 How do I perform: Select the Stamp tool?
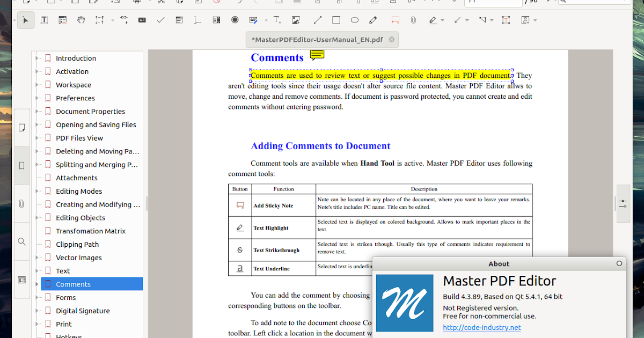pos(525,20)
